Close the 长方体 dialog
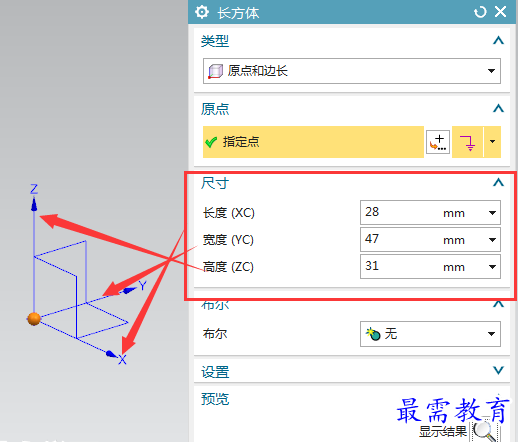The height and width of the screenshot is (442, 518). pyautogui.click(x=500, y=12)
